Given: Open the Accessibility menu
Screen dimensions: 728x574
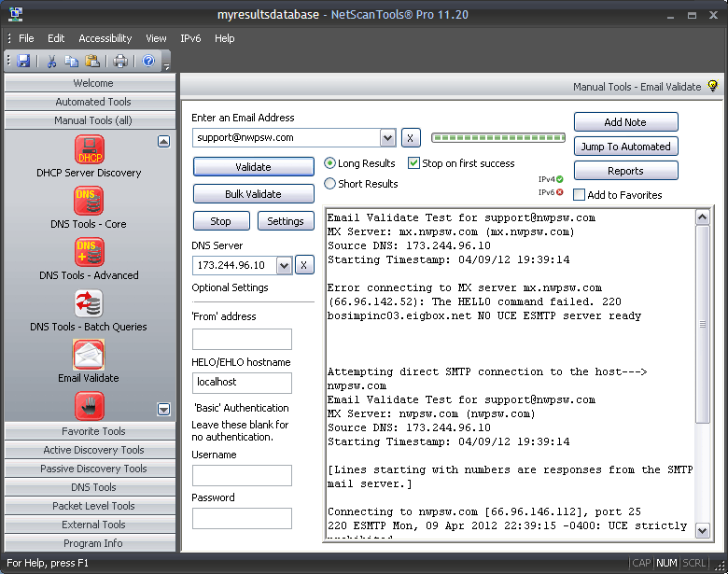Looking at the screenshot, I should 105,38.
